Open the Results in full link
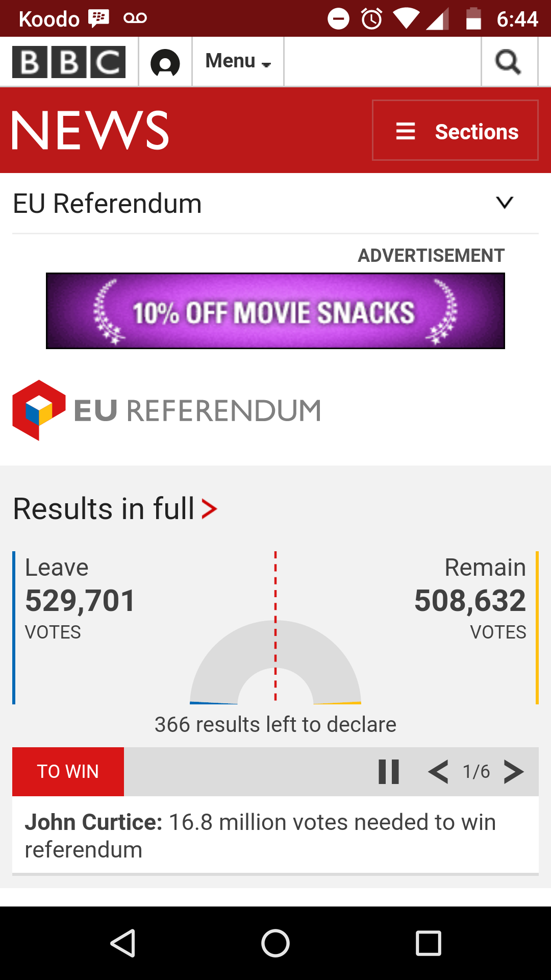This screenshot has height=980, width=551. [x=115, y=509]
